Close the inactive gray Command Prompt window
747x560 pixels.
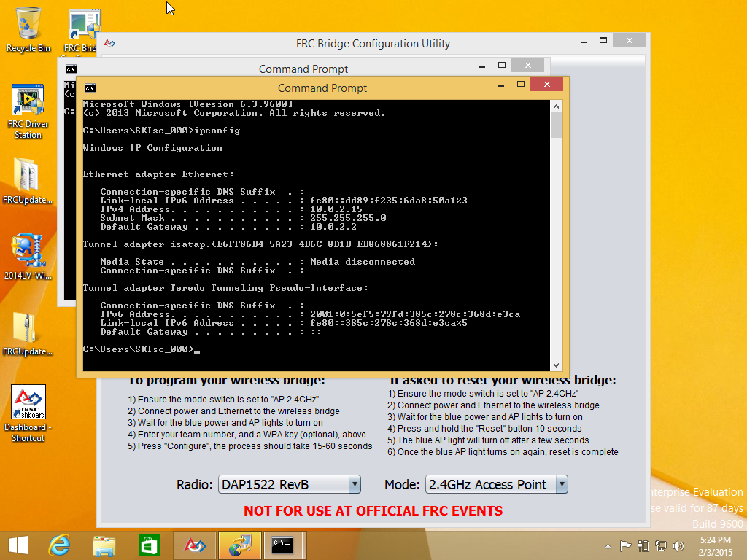coord(528,65)
